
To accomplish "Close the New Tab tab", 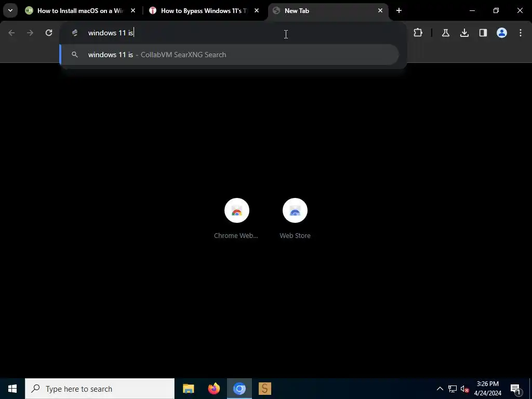I will (380, 10).
